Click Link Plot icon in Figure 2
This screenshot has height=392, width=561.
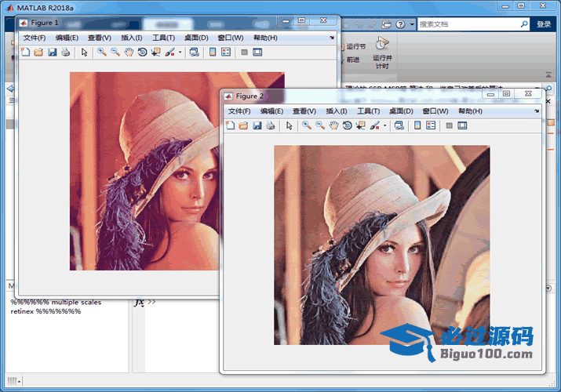coord(399,125)
